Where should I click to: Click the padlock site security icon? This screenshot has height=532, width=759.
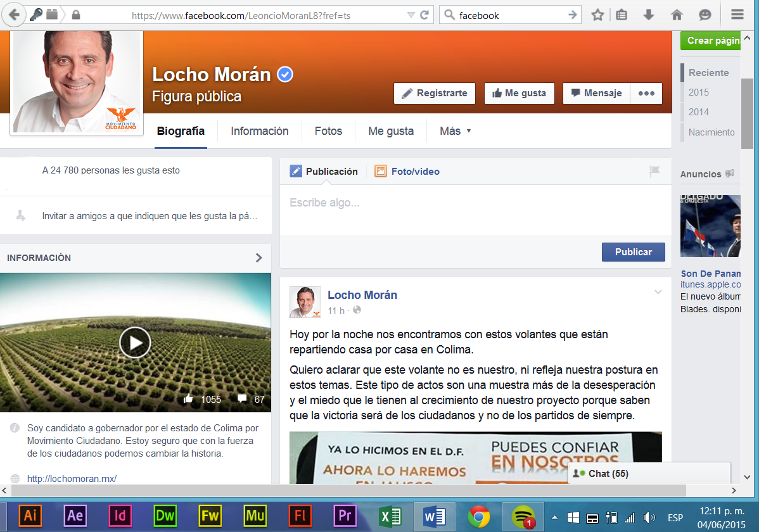pos(75,15)
